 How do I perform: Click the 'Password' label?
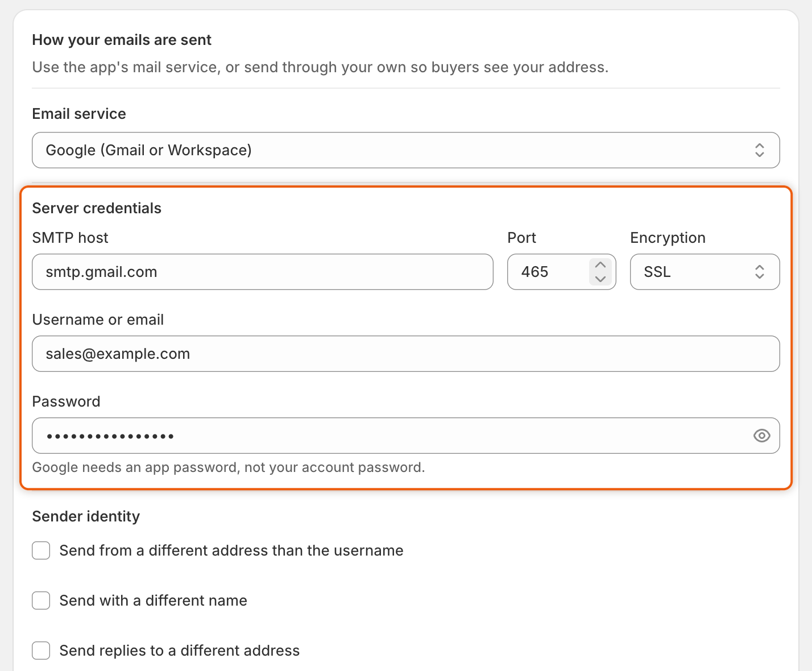point(66,401)
